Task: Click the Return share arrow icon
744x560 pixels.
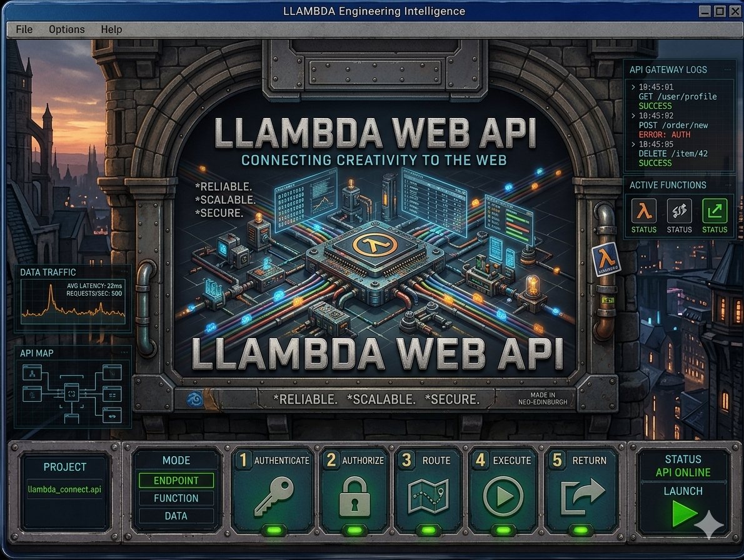Action: pyautogui.click(x=582, y=496)
